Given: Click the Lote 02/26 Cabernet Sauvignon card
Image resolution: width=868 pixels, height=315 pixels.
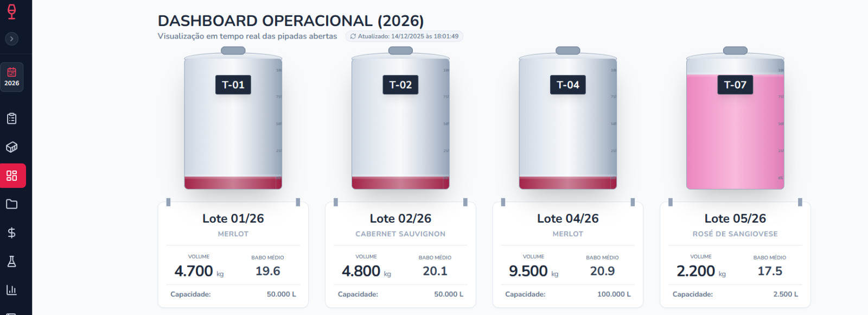Looking at the screenshot, I should click(400, 254).
